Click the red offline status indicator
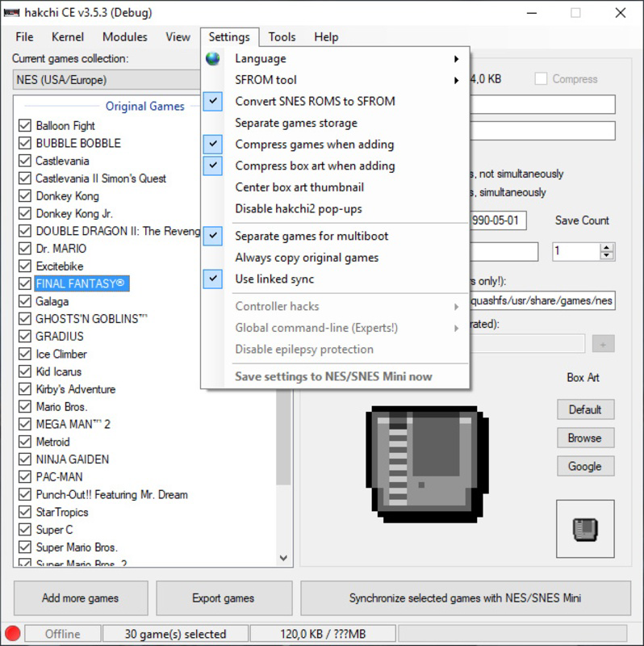Image resolution: width=644 pixels, height=646 pixels. tap(12, 633)
